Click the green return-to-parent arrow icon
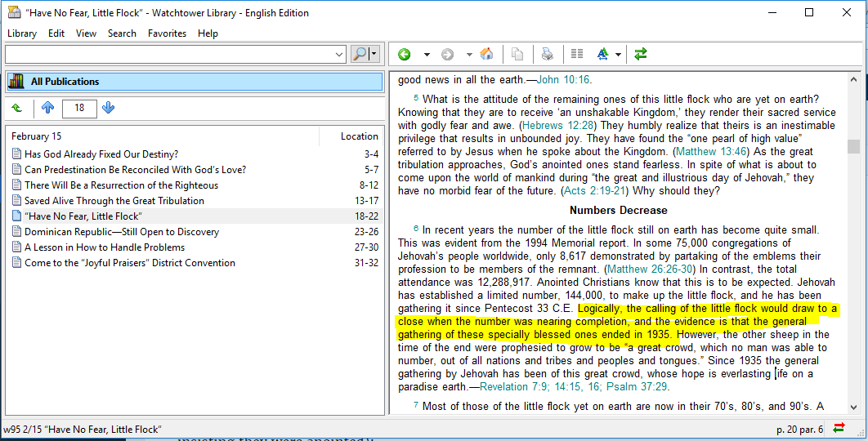 click(x=17, y=108)
